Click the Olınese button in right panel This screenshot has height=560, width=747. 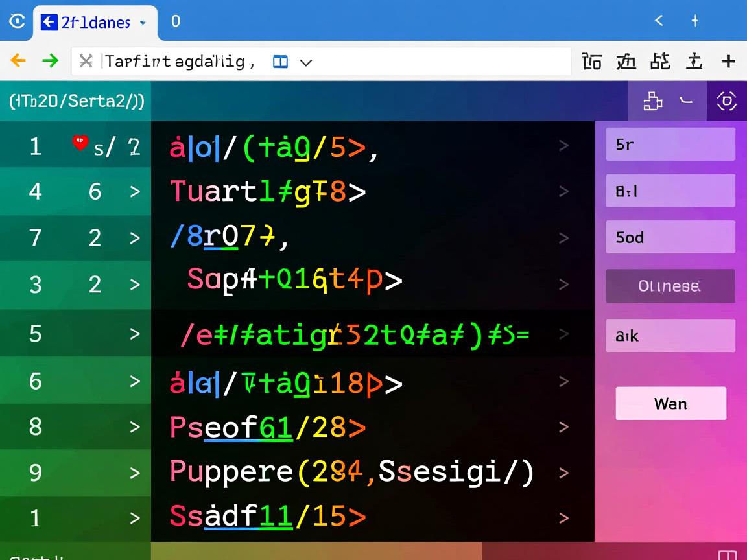click(670, 286)
